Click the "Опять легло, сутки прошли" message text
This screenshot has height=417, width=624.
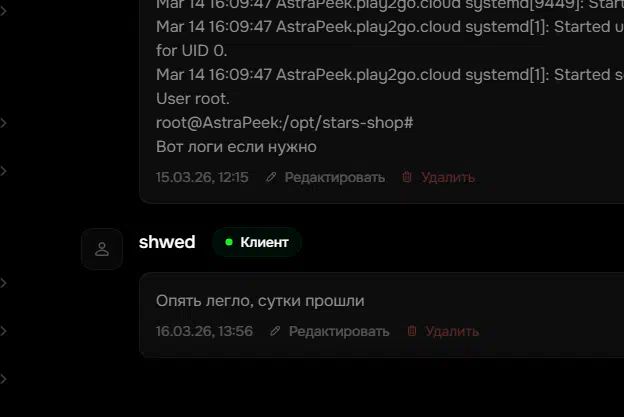(260, 300)
